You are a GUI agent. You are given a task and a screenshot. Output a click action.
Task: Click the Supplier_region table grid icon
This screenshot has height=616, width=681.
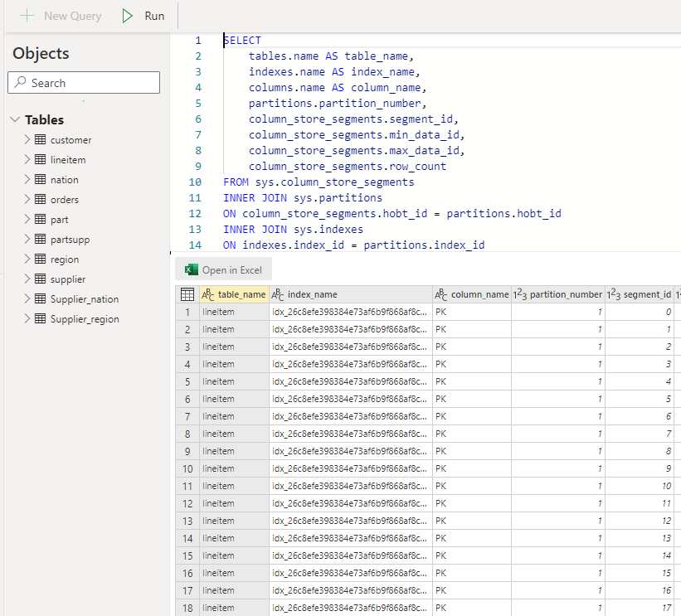tap(40, 318)
